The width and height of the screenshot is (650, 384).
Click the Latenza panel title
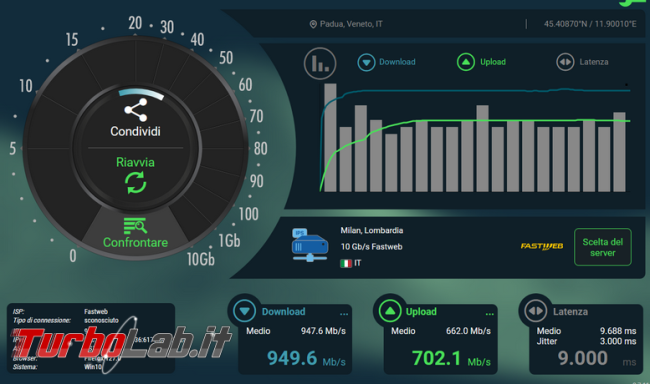point(570,311)
